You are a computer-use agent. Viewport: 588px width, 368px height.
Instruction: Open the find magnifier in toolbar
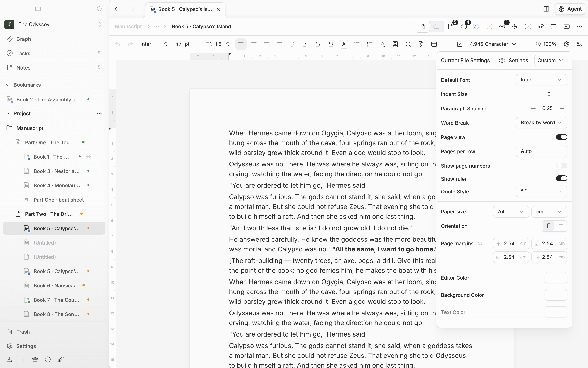point(408,44)
